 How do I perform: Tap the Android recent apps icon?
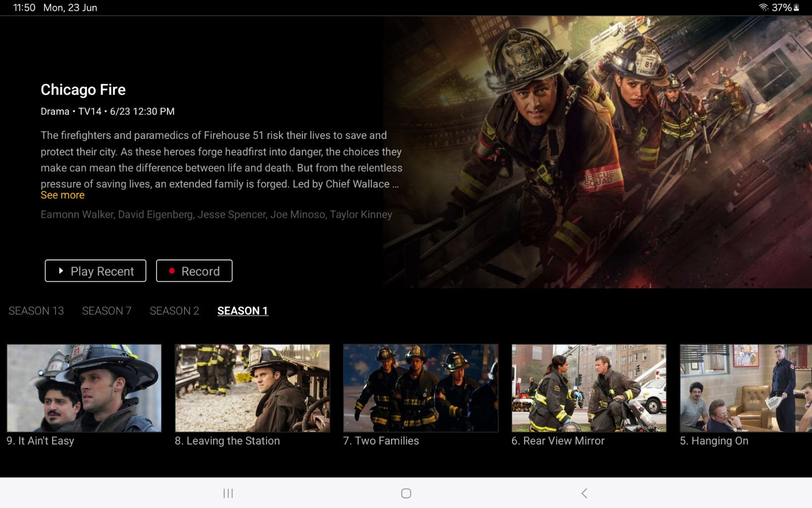[x=228, y=493]
